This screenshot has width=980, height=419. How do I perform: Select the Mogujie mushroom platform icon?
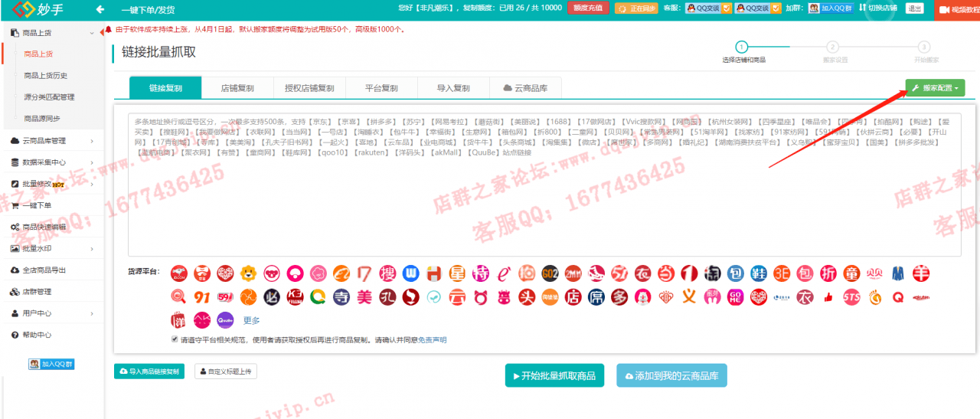pos(295,273)
